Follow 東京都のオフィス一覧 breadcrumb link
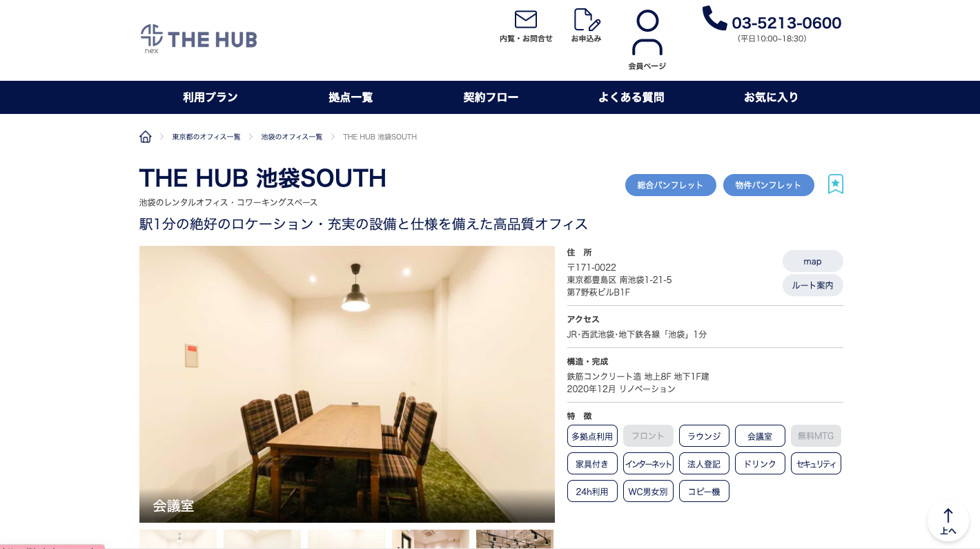This screenshot has height=549, width=980. tap(206, 137)
